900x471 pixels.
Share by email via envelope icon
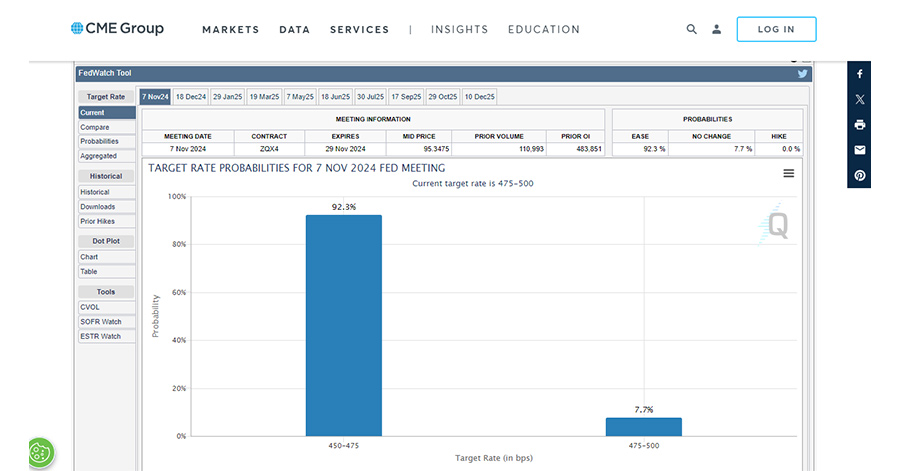pos(859,150)
